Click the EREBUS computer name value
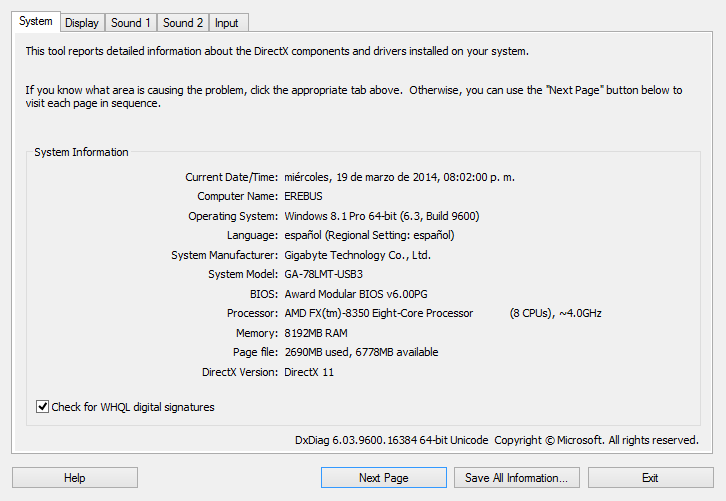Screen dimensions: 726x501 pyautogui.click(x=303, y=196)
